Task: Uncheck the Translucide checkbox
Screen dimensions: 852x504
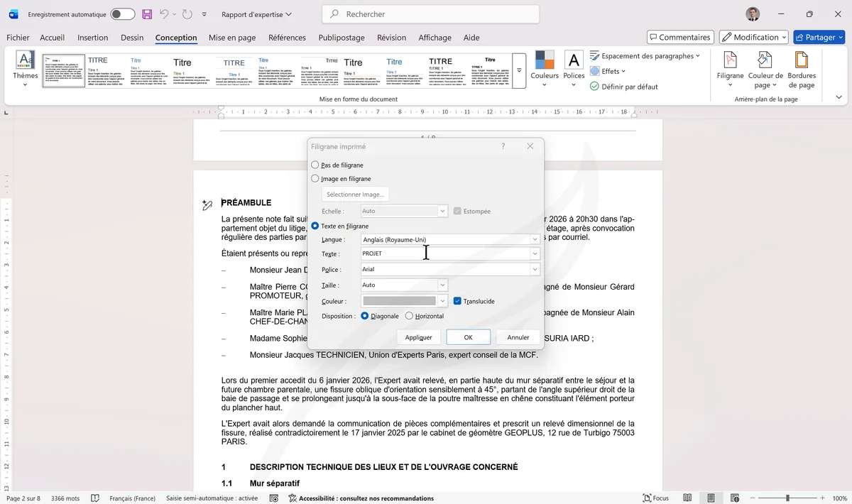Action: (x=457, y=301)
